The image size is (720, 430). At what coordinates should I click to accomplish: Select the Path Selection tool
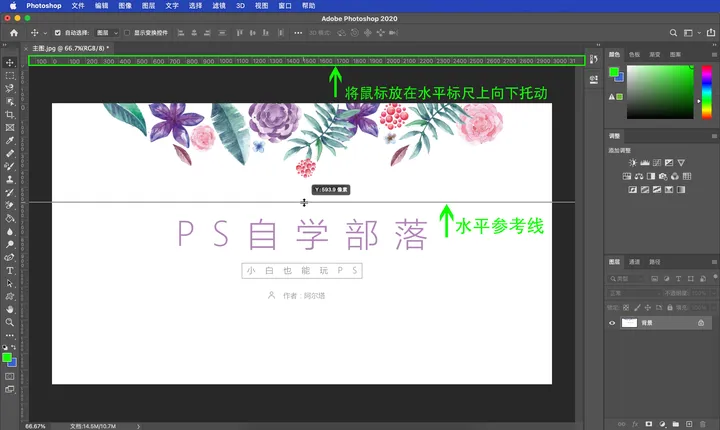tap(10, 283)
